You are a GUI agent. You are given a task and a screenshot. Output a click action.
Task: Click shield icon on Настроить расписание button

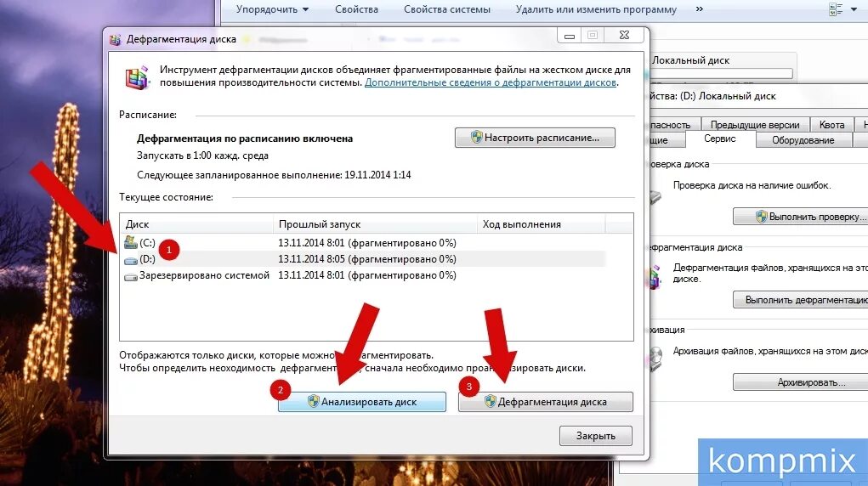click(x=477, y=138)
